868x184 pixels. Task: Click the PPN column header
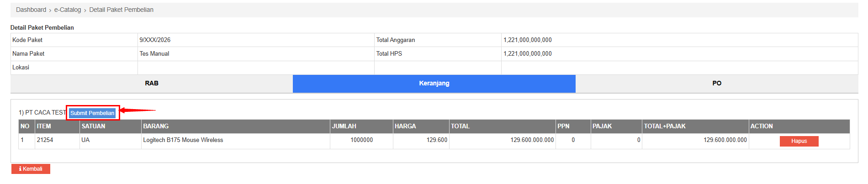point(563,126)
